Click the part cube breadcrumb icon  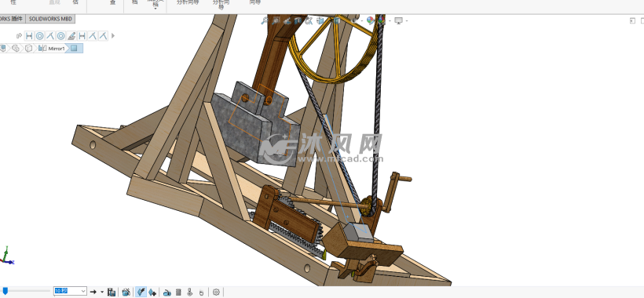pos(28,49)
